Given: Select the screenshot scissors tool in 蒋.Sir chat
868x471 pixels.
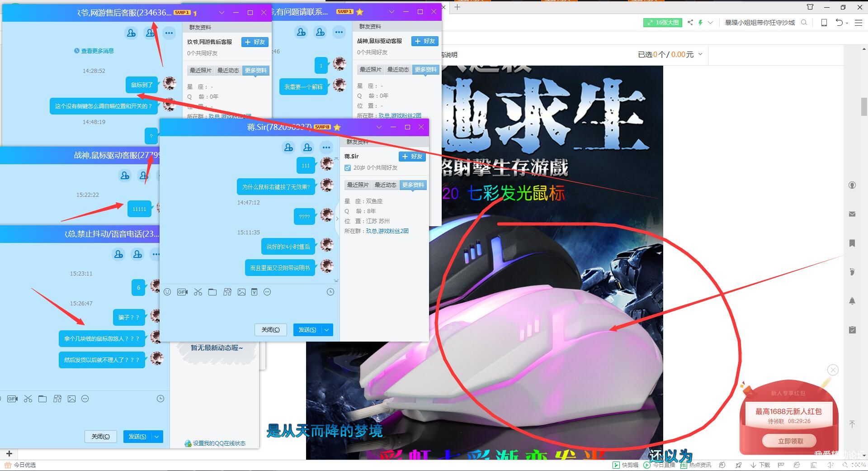Looking at the screenshot, I should [x=198, y=292].
